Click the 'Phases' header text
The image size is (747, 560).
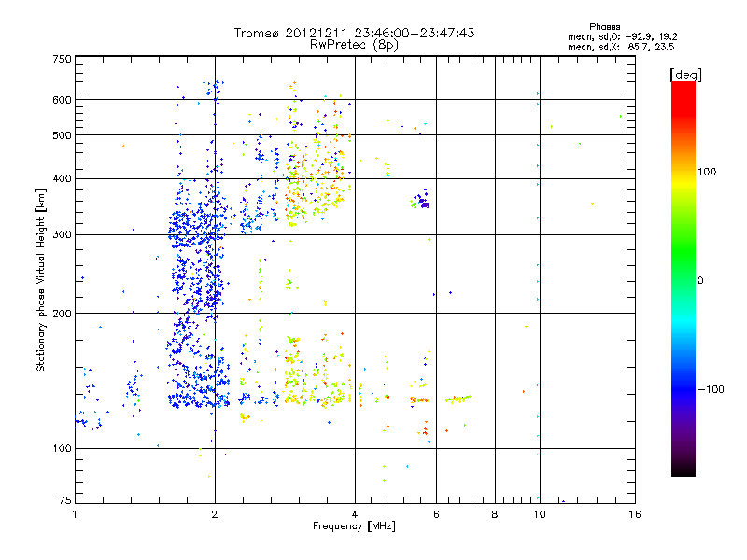point(604,27)
